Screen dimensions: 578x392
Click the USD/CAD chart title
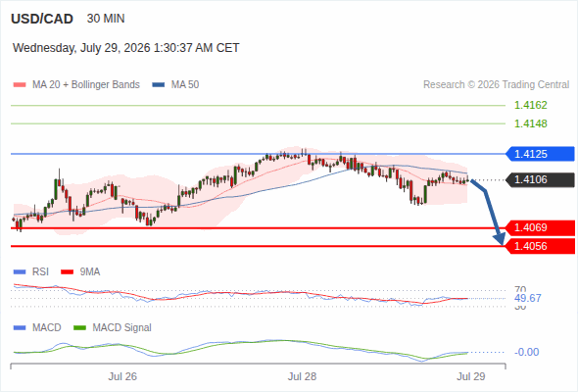[x=42, y=19]
